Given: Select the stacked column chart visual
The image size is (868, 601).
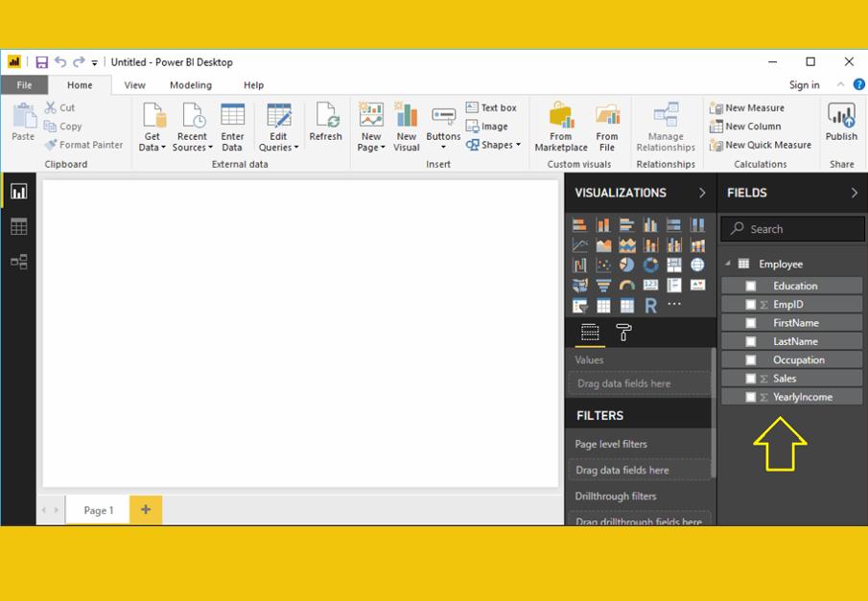Looking at the screenshot, I should [603, 224].
